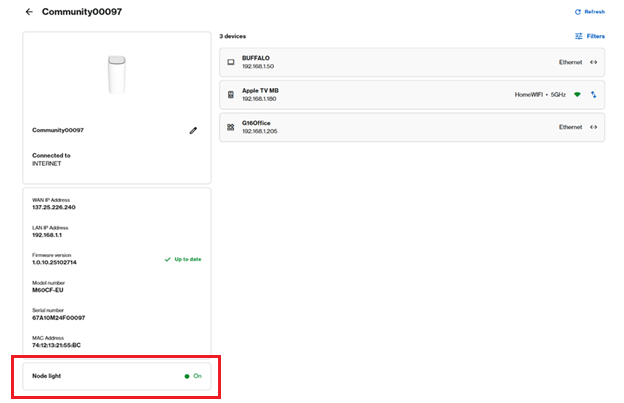Click the Connected to INTERNET text
This screenshot has height=403, width=624.
51,160
